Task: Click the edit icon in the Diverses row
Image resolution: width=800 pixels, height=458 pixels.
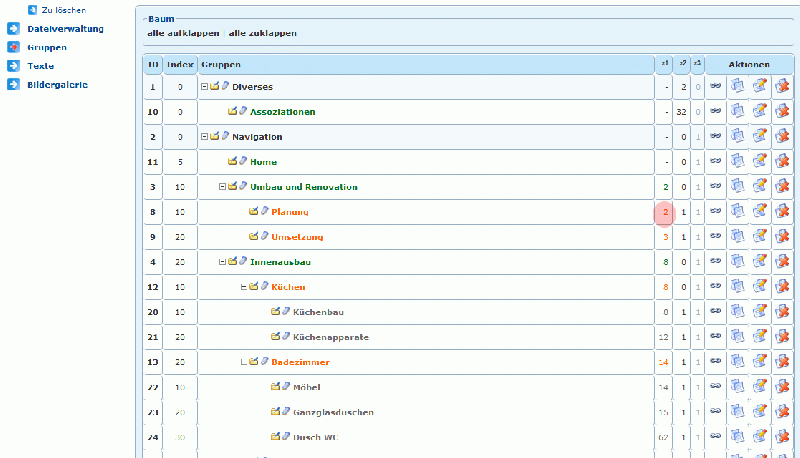Action: (x=760, y=86)
